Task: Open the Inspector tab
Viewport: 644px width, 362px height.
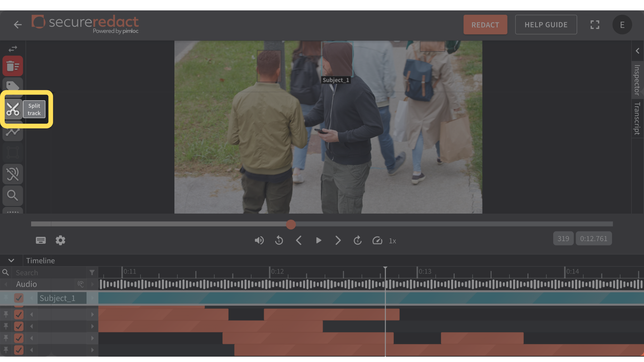Action: point(637,80)
